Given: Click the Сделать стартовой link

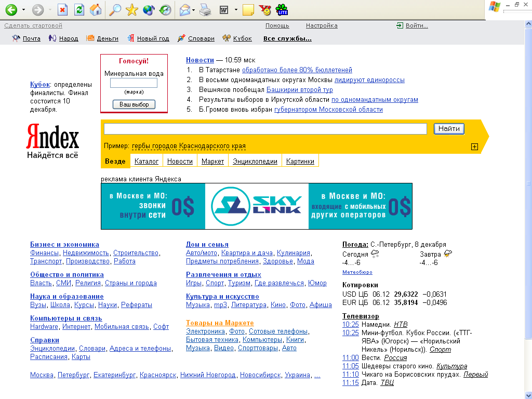Looking at the screenshot, I should point(33,25).
